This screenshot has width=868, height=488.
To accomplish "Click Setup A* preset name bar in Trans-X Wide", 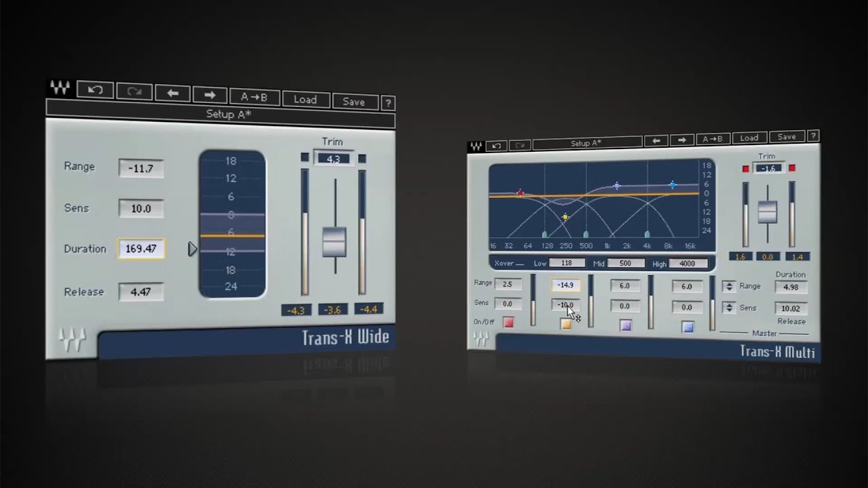I will click(x=220, y=115).
